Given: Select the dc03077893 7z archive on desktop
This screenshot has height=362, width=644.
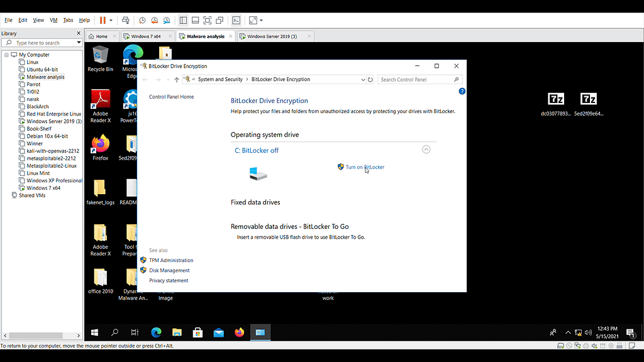Looking at the screenshot, I should point(556,104).
